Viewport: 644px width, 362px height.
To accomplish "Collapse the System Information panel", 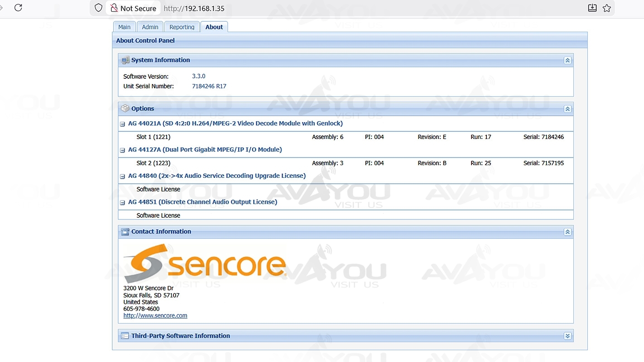I will (567, 60).
